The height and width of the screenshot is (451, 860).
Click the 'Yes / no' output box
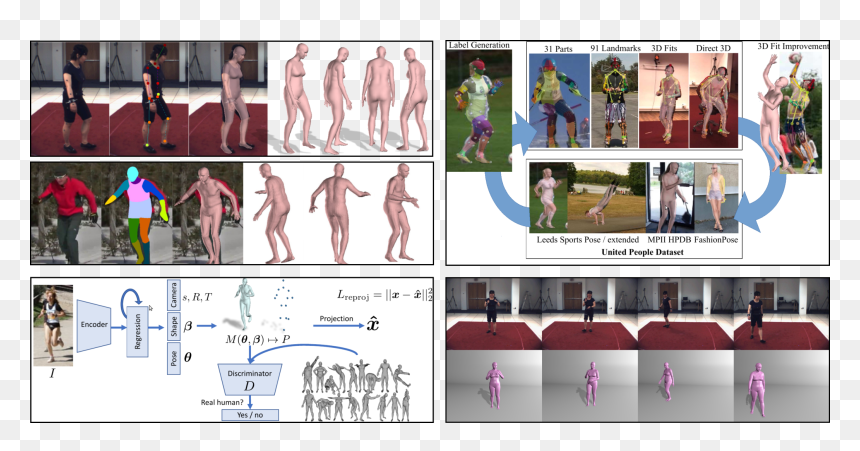point(250,415)
